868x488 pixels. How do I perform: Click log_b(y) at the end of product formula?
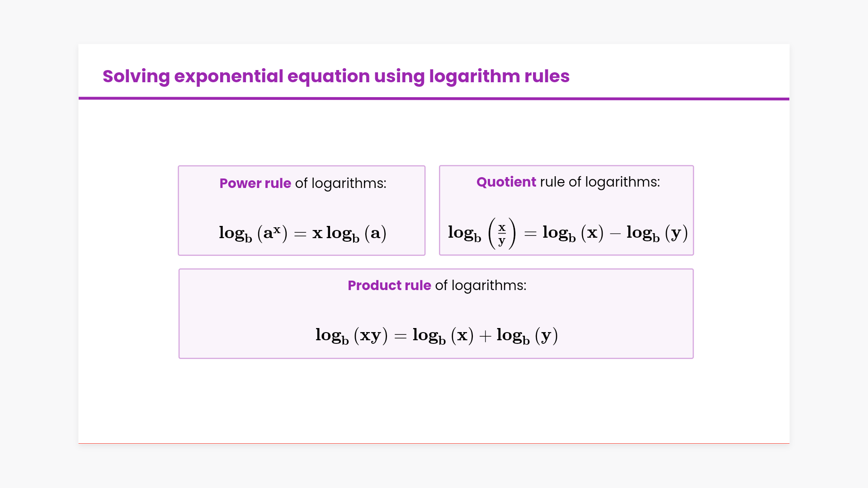tap(527, 336)
